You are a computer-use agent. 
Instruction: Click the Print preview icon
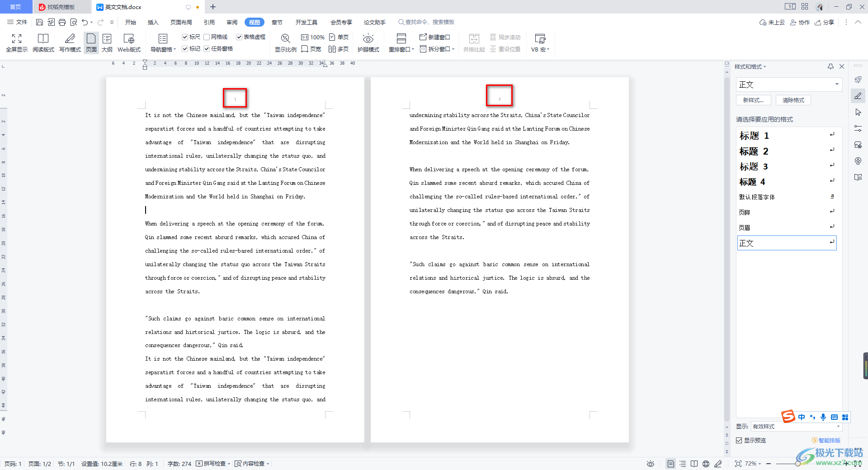tap(73, 22)
